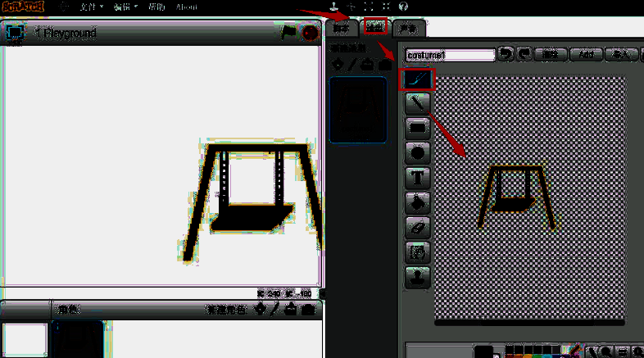Select the Eraser tool
The height and width of the screenshot is (358, 644).
pos(418,225)
